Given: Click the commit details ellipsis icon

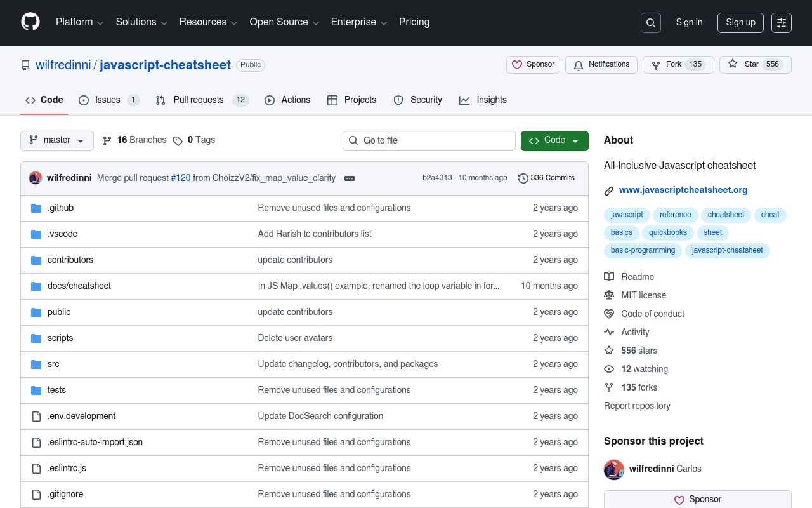Looking at the screenshot, I should 350,178.
